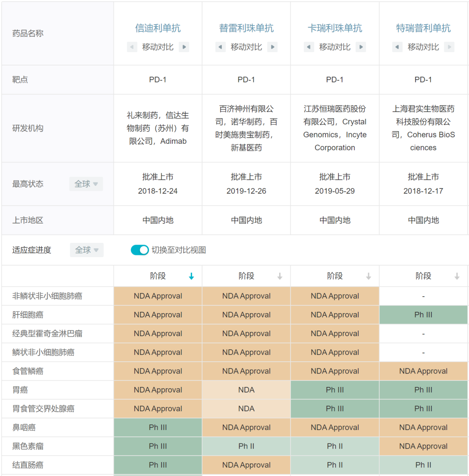The width and height of the screenshot is (469, 476).
Task: Click PD-1 target under 信迪利单抗
Action: pos(158,80)
